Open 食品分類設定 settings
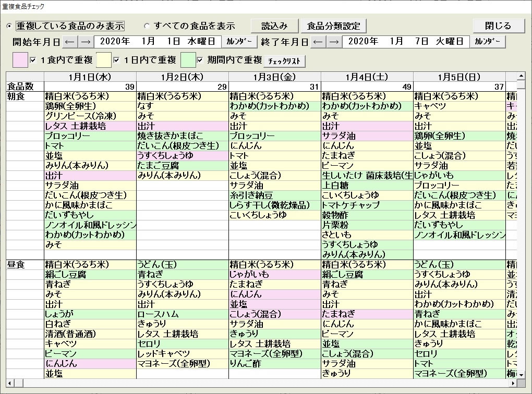This screenshot has height=394, width=532. pos(333,26)
